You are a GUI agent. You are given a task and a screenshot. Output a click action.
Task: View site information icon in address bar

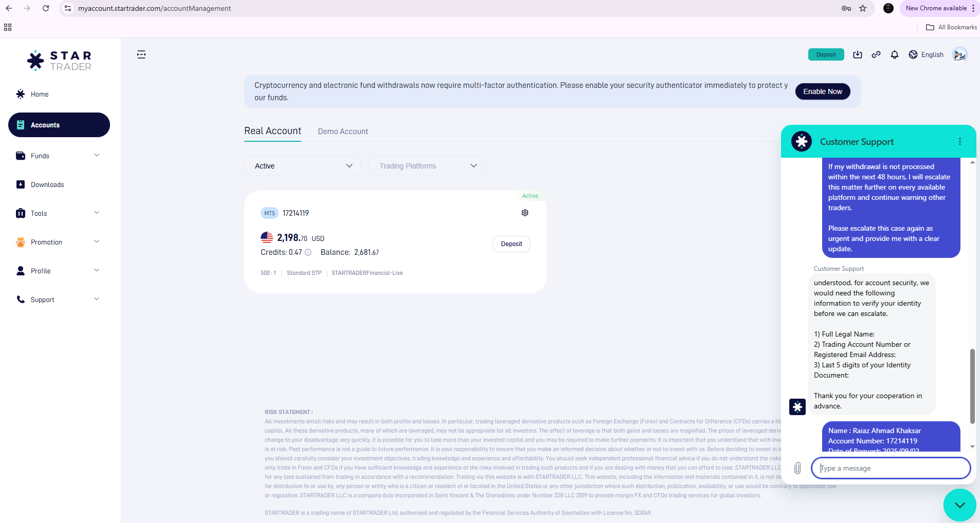tap(68, 8)
